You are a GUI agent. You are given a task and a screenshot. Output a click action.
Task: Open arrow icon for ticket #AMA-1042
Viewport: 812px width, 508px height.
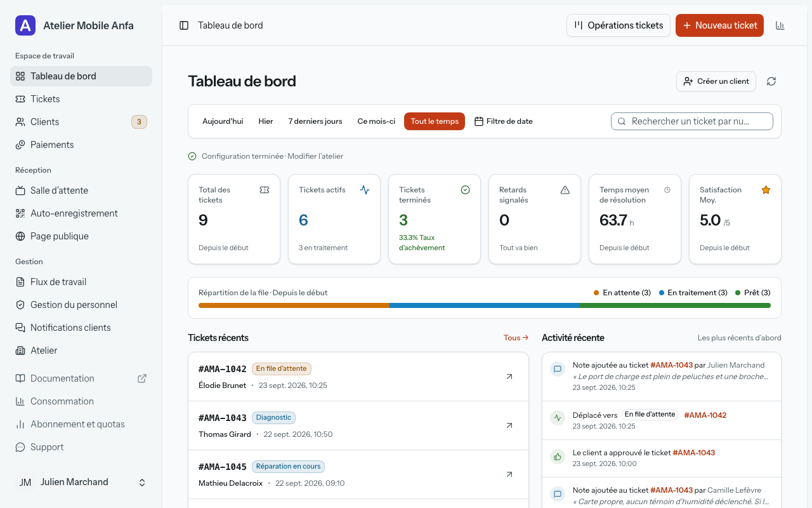pos(509,377)
